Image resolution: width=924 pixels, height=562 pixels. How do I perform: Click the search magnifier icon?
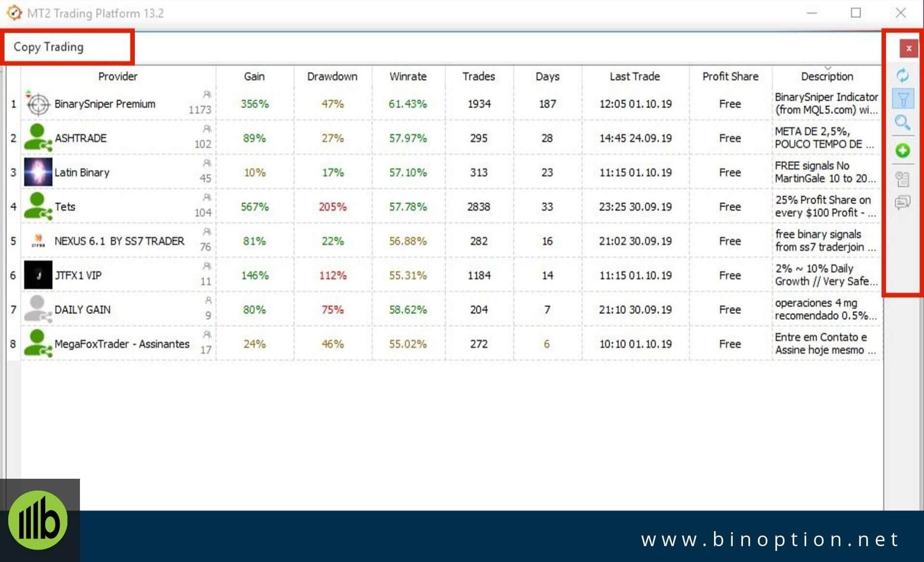pyautogui.click(x=902, y=123)
